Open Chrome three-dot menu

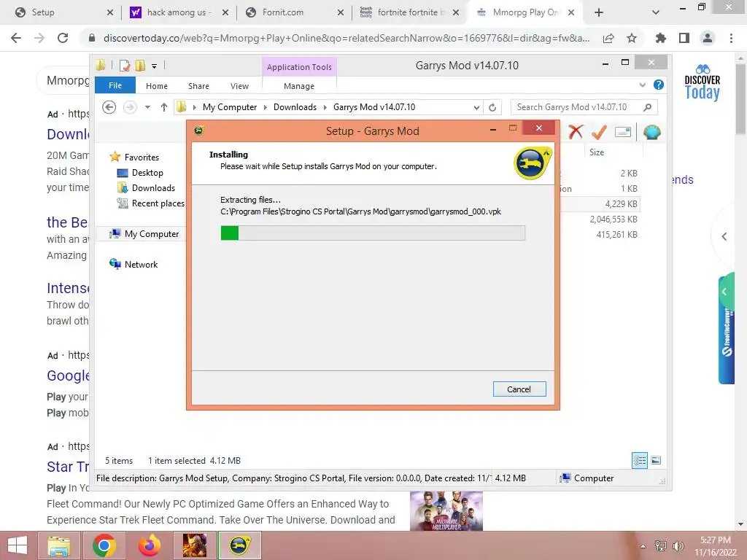[x=731, y=38]
